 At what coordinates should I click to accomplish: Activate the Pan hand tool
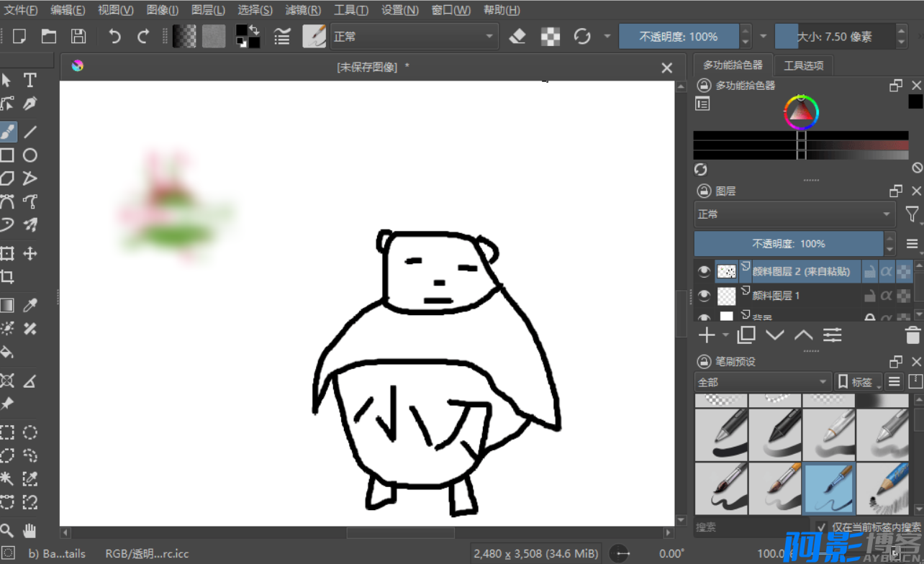click(x=30, y=531)
